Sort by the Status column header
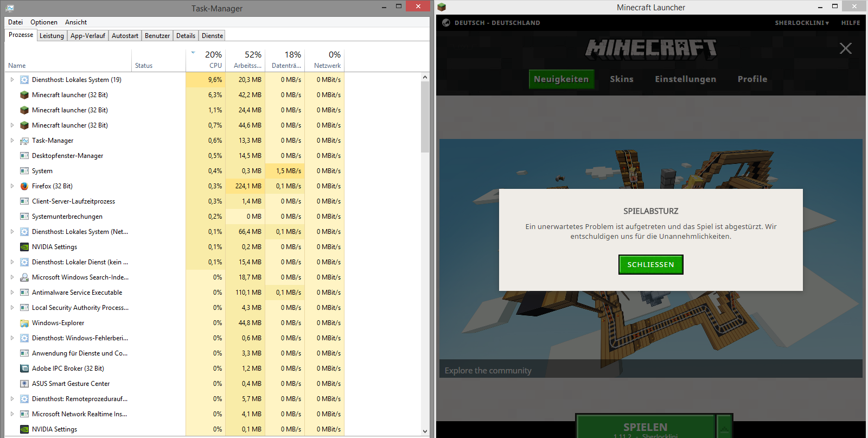 click(x=158, y=60)
